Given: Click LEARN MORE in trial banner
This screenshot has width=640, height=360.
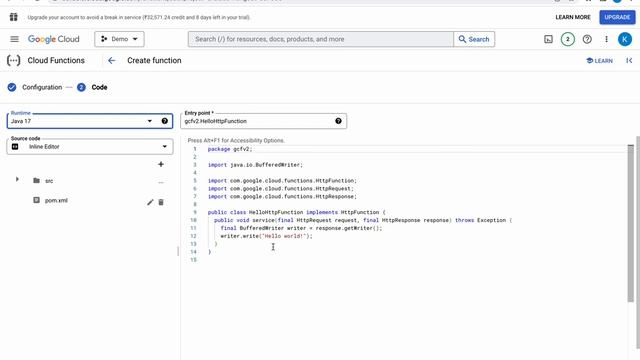Looking at the screenshot, I should [573, 17].
